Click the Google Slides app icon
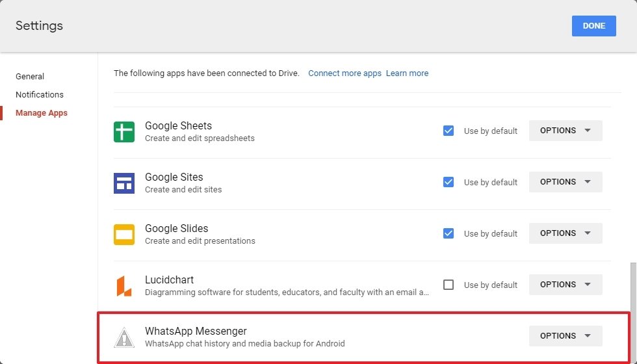Screen dimensions: 637x364 pyautogui.click(x=124, y=235)
